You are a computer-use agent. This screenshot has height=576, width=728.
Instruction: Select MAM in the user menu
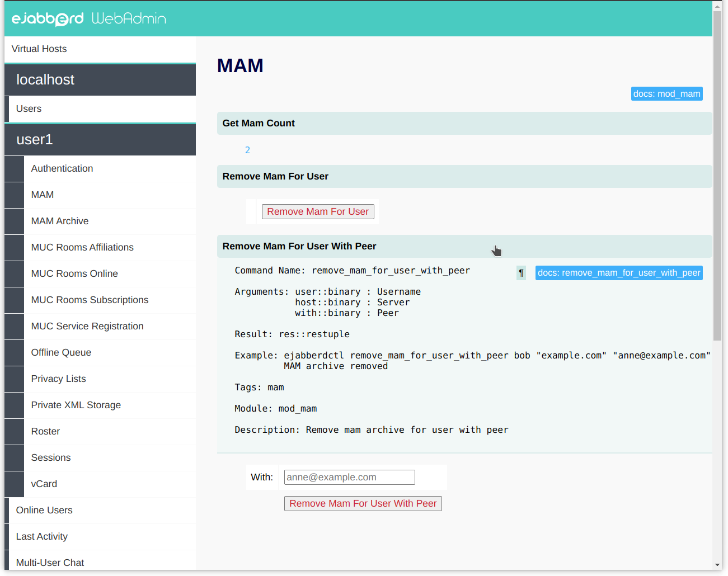tap(110, 195)
